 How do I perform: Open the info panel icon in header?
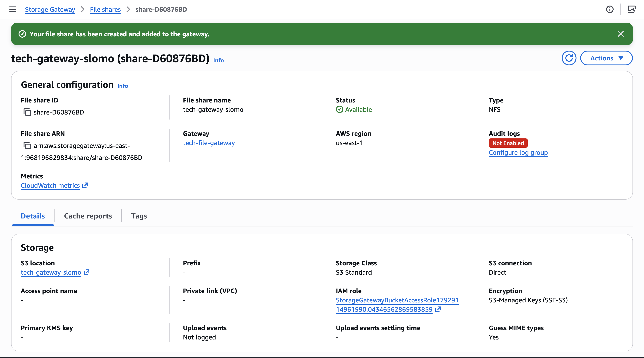click(610, 9)
